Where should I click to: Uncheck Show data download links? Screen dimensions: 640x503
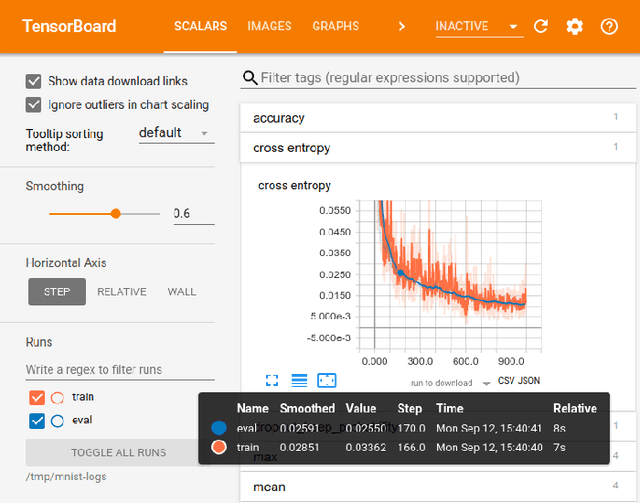click(34, 81)
